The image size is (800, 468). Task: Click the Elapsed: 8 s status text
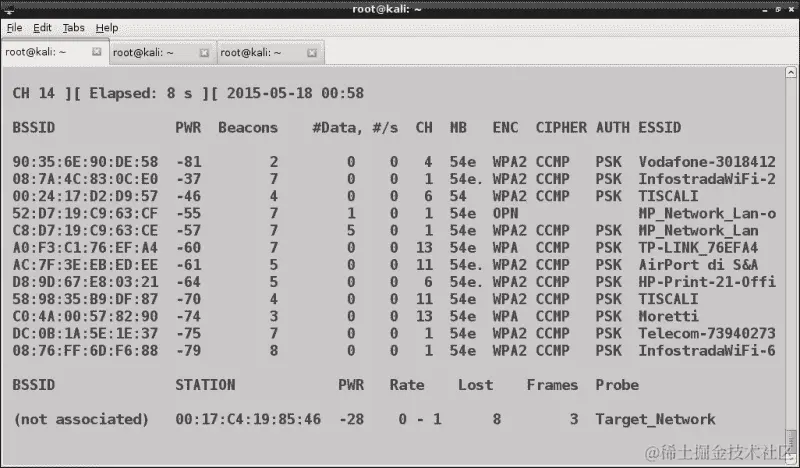click(x=141, y=93)
